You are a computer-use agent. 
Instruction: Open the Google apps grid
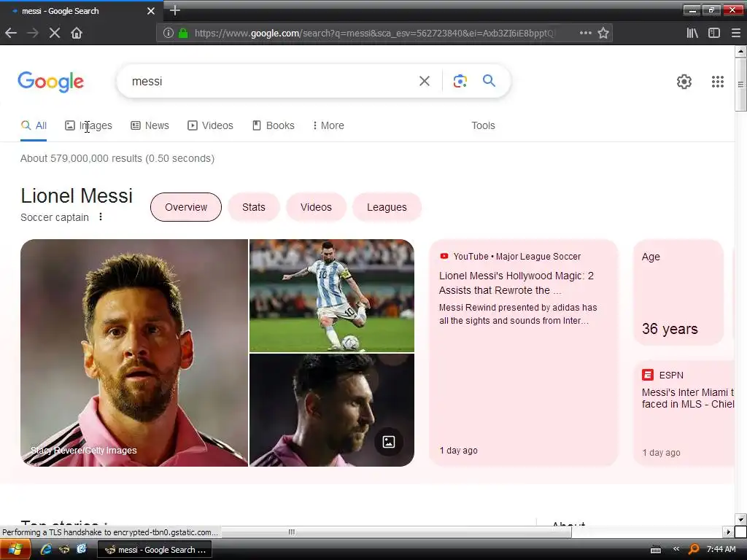click(x=718, y=82)
